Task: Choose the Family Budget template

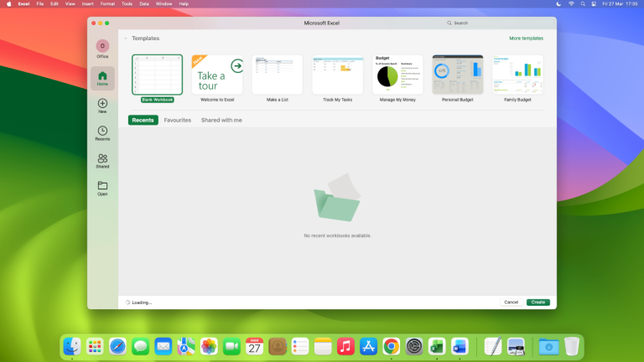Action: pyautogui.click(x=517, y=75)
